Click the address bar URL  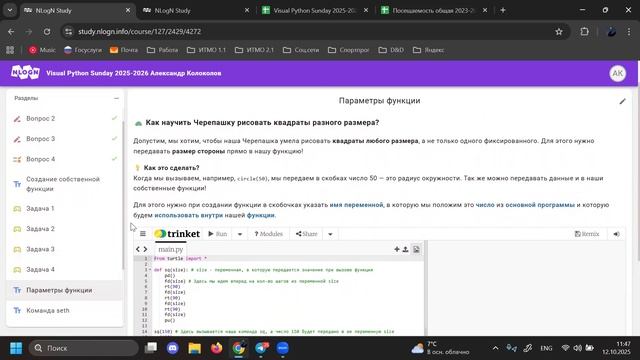[140, 32]
